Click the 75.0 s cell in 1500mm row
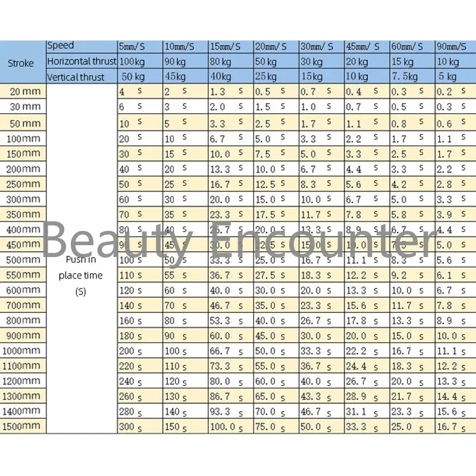The width and height of the screenshot is (476, 476). coord(276,427)
